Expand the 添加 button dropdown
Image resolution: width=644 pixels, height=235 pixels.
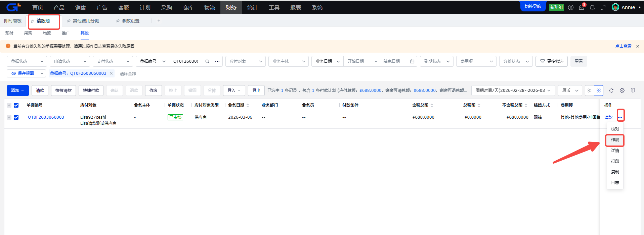coord(17,91)
